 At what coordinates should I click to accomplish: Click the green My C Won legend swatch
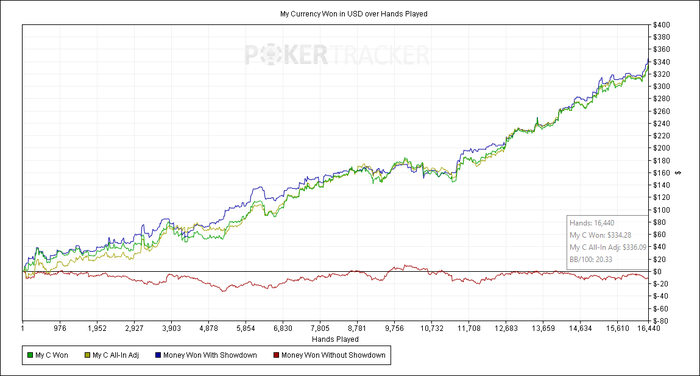pyautogui.click(x=30, y=355)
